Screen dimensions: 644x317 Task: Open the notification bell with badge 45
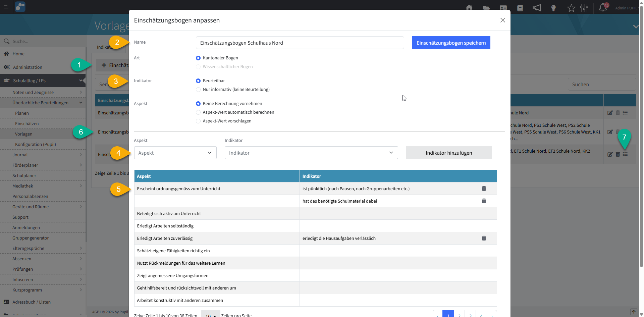603,7
